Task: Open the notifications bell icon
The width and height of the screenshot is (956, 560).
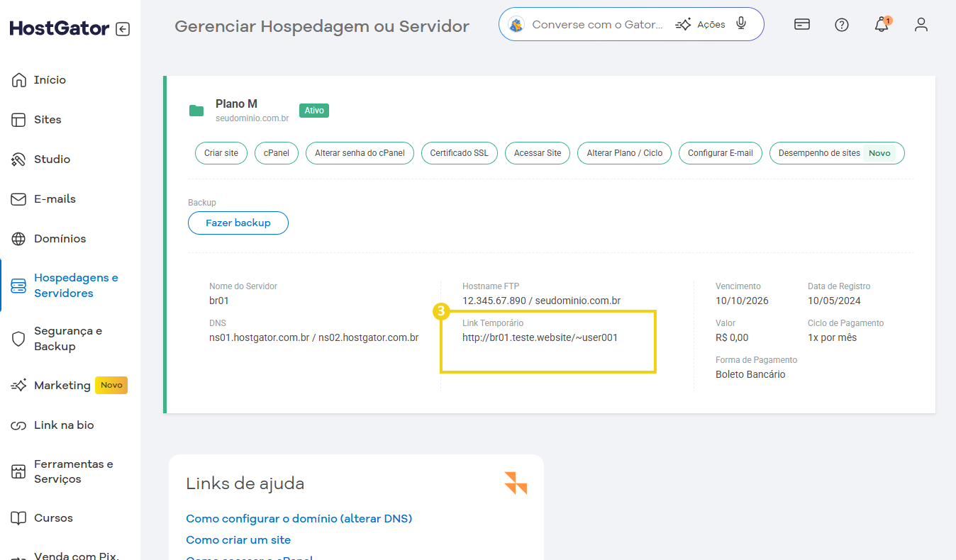Action: 882,25
